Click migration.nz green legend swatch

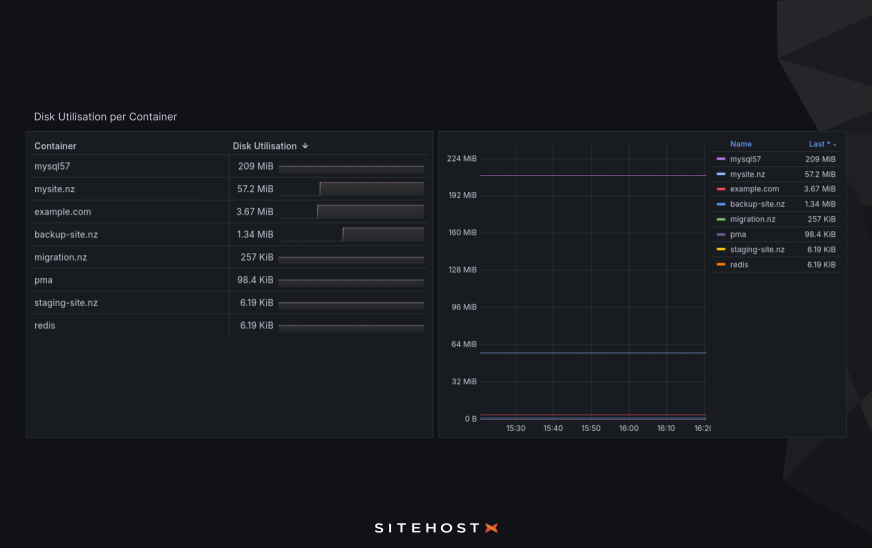pos(721,219)
